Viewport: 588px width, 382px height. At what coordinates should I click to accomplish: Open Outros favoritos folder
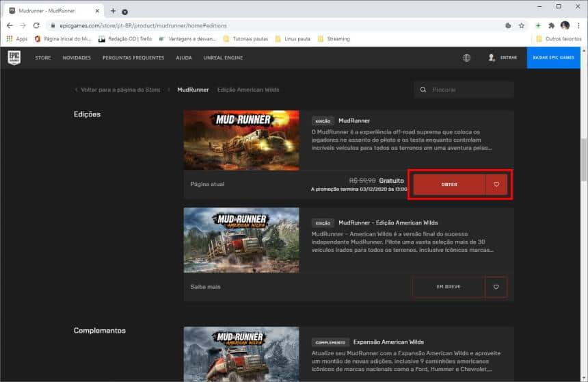tap(559, 39)
